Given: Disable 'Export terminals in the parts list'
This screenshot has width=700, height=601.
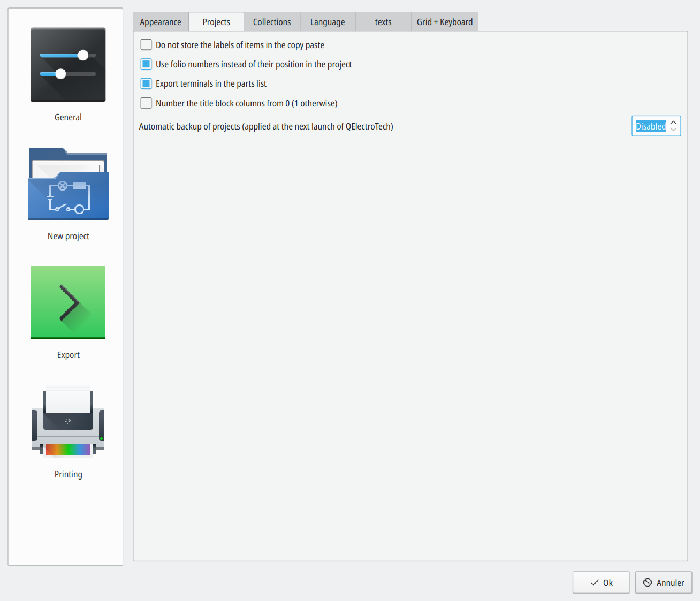Looking at the screenshot, I should point(146,83).
